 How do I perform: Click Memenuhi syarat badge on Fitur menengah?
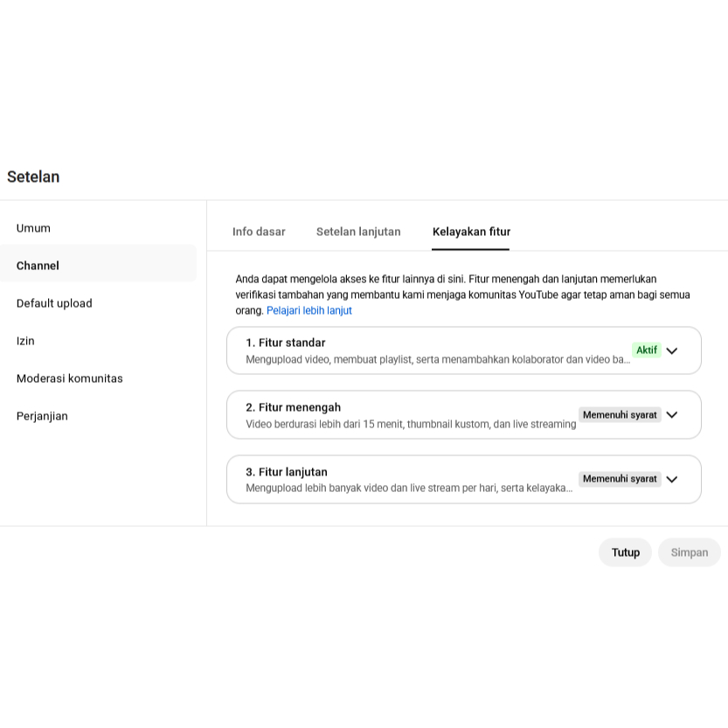point(620,414)
